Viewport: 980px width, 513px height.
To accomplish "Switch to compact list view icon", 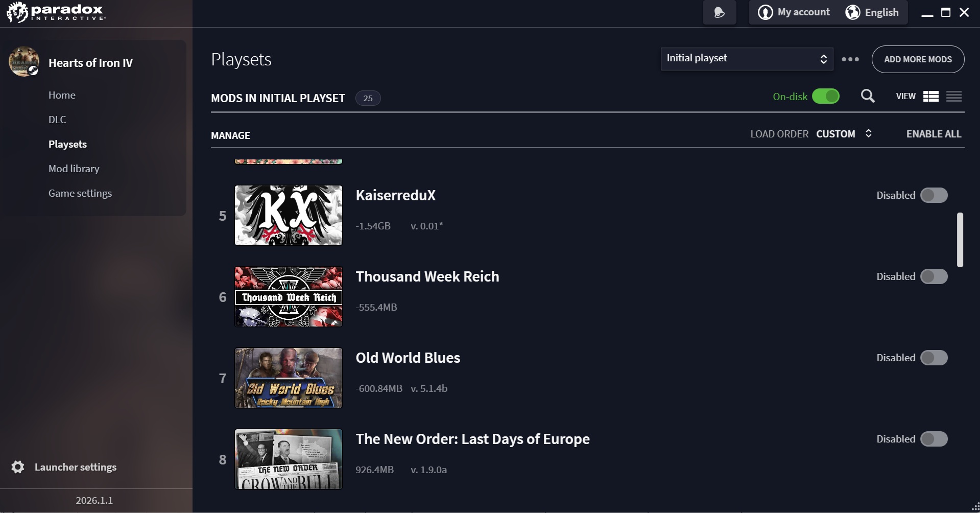I will coord(954,96).
